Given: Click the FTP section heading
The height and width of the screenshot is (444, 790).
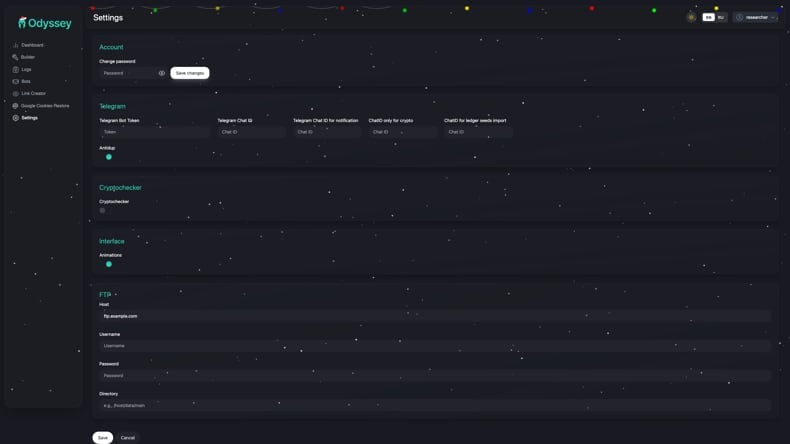Looking at the screenshot, I should click(x=105, y=295).
